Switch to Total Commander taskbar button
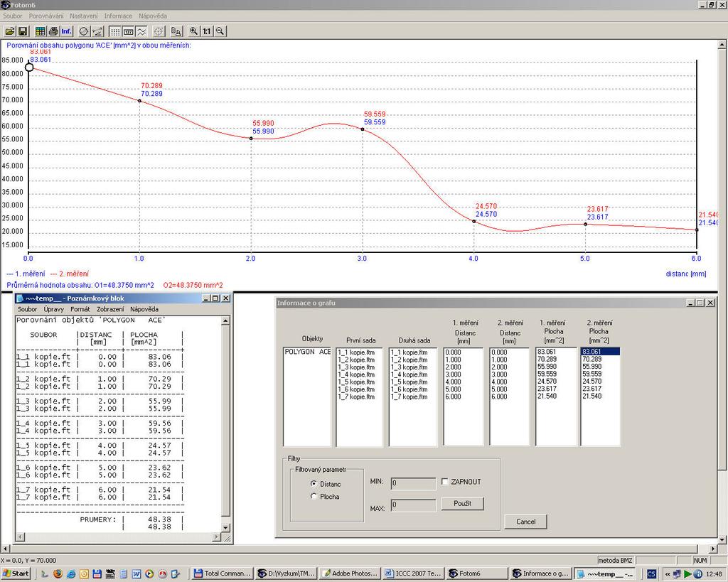728x582 pixels. 223,573
